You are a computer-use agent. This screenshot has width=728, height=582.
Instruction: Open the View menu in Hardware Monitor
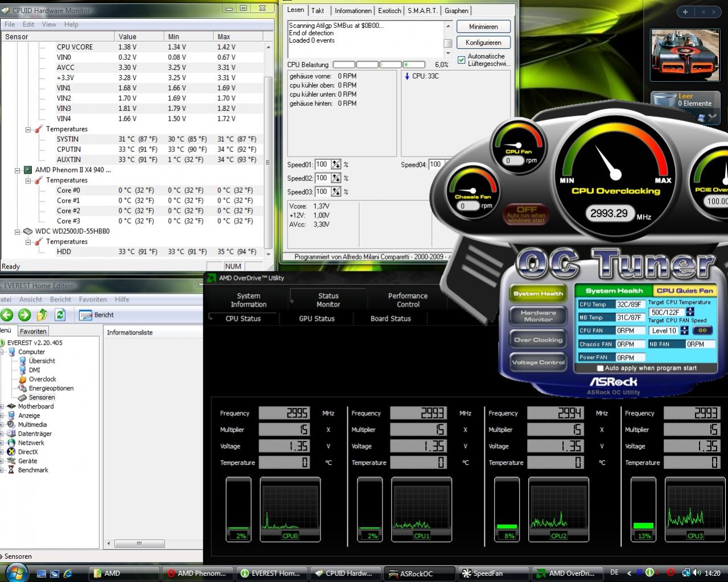(x=49, y=24)
